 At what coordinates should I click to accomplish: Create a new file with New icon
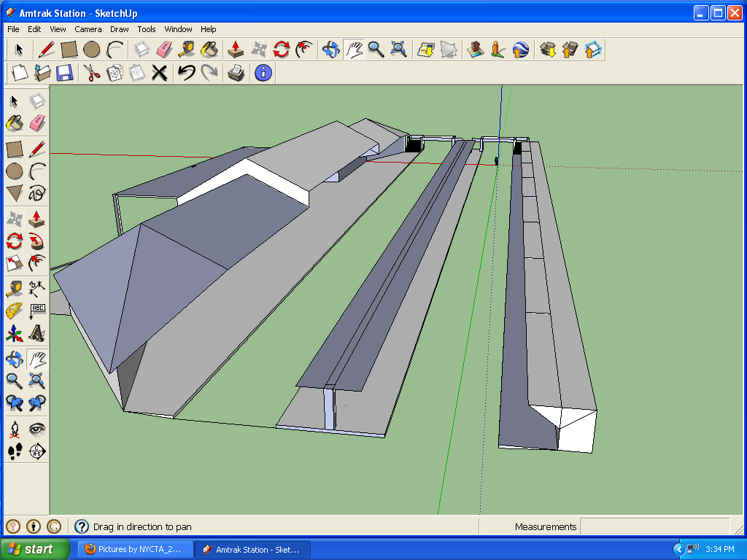coord(20,73)
